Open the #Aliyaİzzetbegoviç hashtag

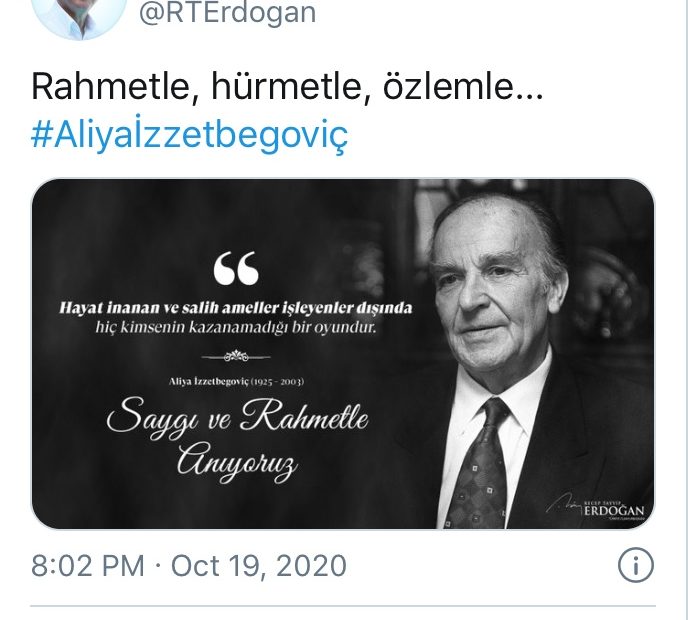(189, 135)
